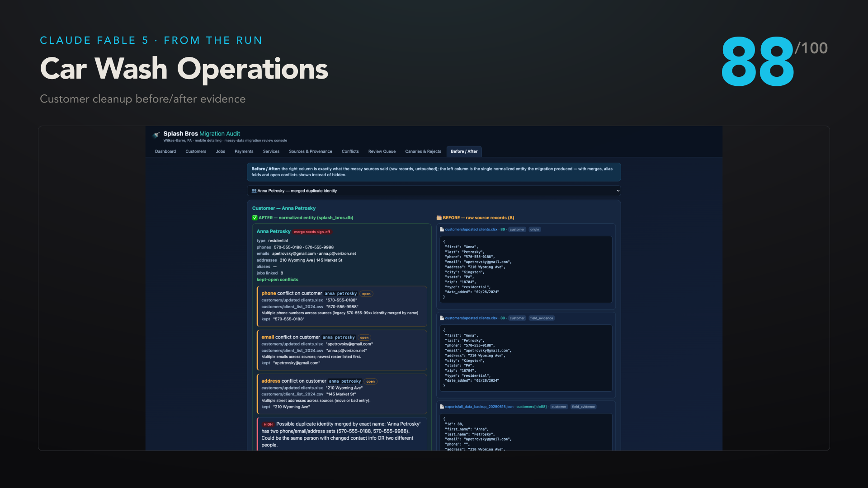Click the 'Anna Petrosky' name in the AFTER card
Image resolution: width=868 pixels, height=488 pixels.
[x=274, y=231]
